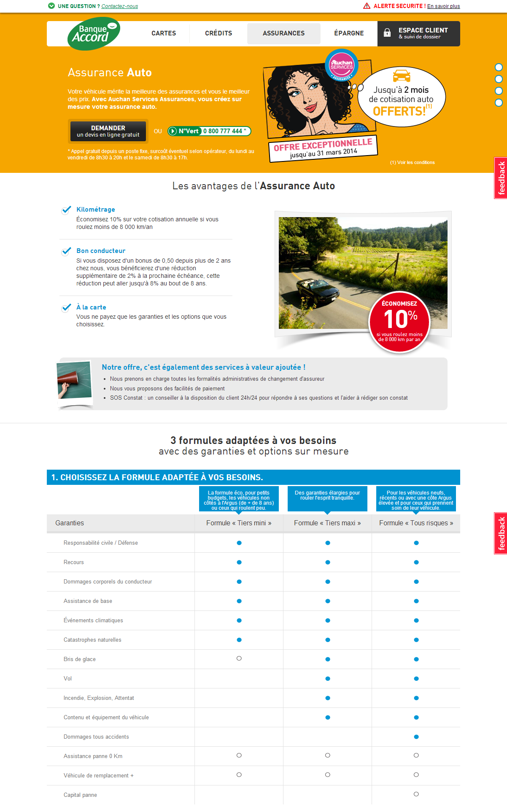Click the Dommages tous accidents row label
507x812 pixels.
pos(96,737)
